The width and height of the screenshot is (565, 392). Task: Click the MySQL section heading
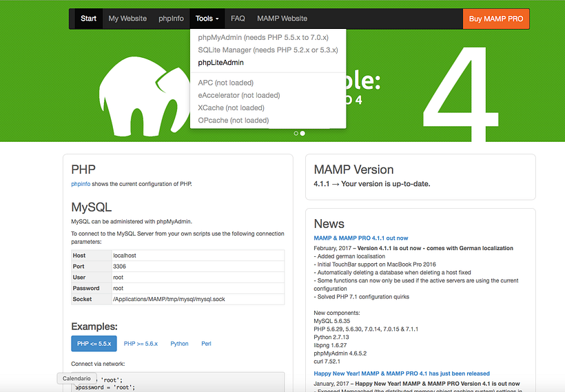(x=92, y=207)
